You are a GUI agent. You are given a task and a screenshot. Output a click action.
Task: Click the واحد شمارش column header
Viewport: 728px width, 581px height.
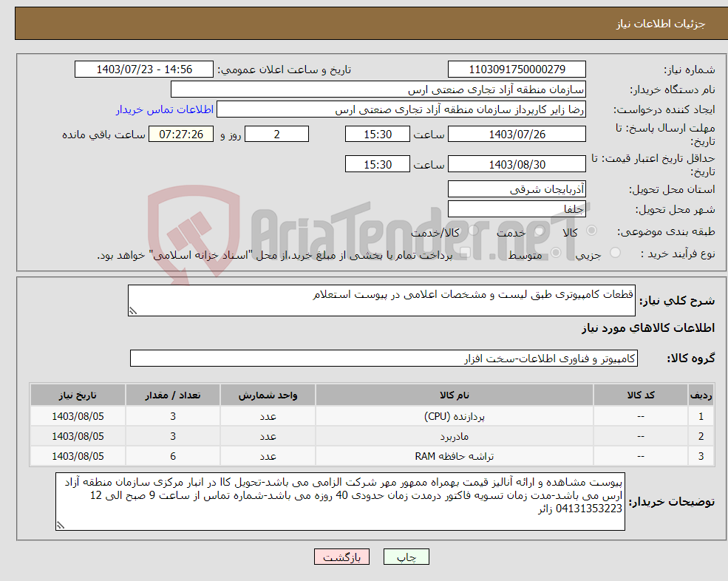[x=268, y=395]
